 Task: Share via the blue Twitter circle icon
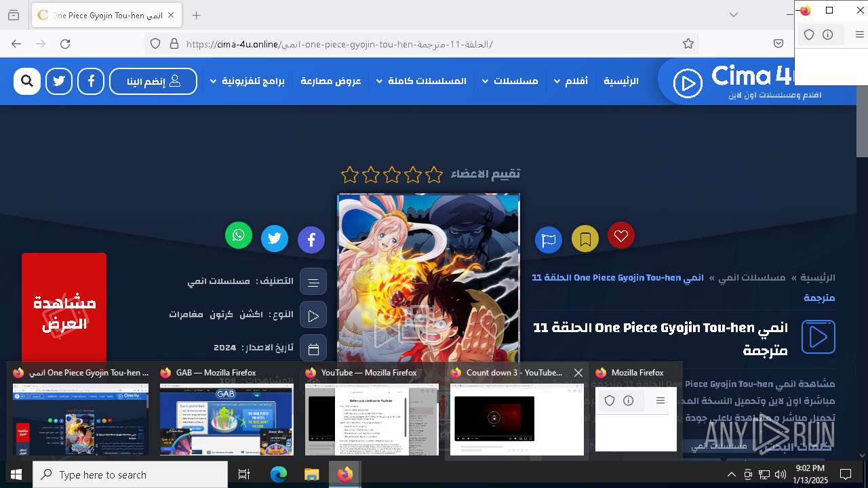[x=275, y=239]
